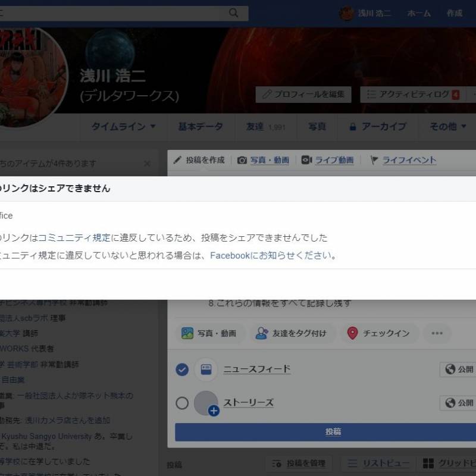Open 公開 privacy selector for ニュースフィード
The width and height of the screenshot is (476, 476).
(x=458, y=369)
